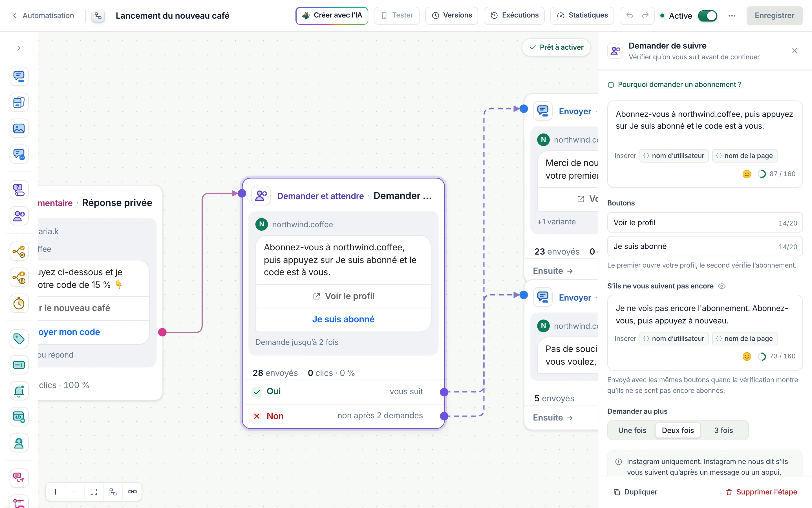Viewport: 812px width, 508px height.
Task: Choose Une fois ask limit
Action: [632, 430]
